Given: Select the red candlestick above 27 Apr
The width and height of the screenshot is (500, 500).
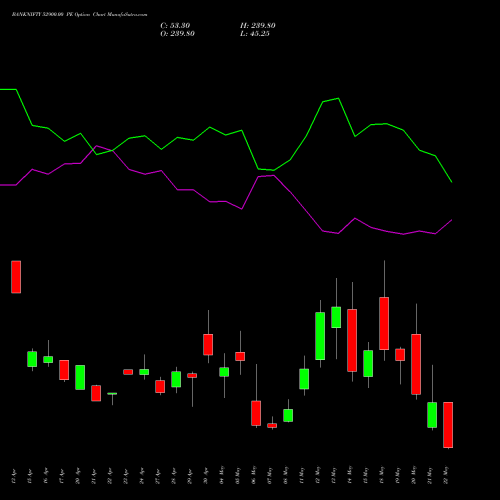Looking at the screenshot, I should [x=160, y=386].
